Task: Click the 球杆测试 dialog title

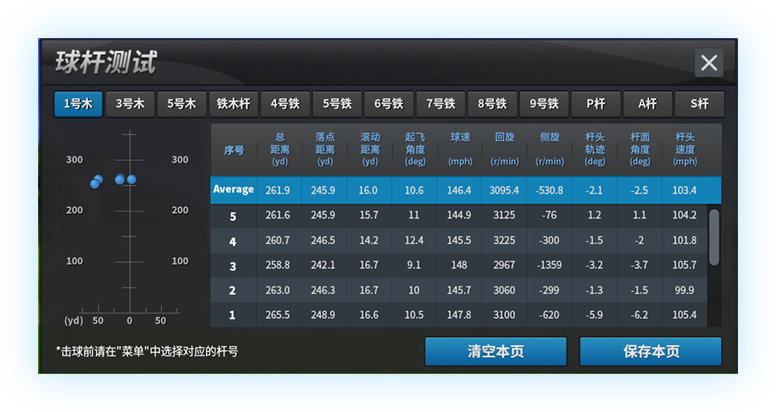Action: point(106,62)
